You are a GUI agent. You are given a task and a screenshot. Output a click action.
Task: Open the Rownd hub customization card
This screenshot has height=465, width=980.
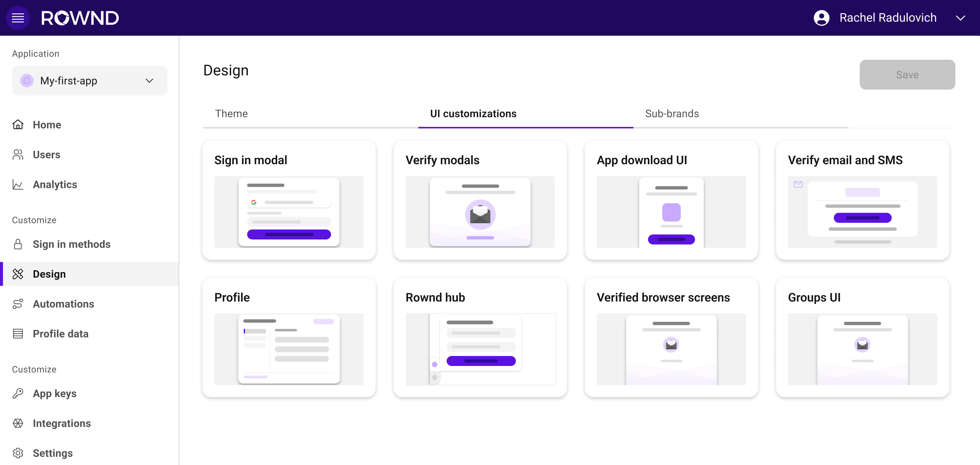pos(480,338)
